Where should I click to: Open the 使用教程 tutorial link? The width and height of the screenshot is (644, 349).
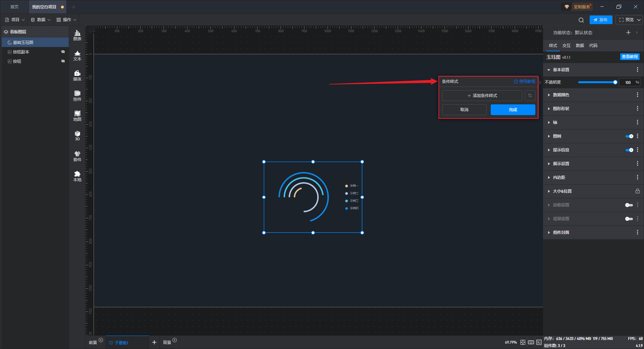[525, 82]
